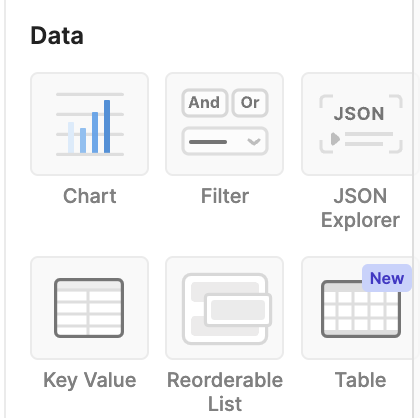This screenshot has width=420, height=418.
Task: Choose the Key Value grid icon
Action: coord(89,308)
